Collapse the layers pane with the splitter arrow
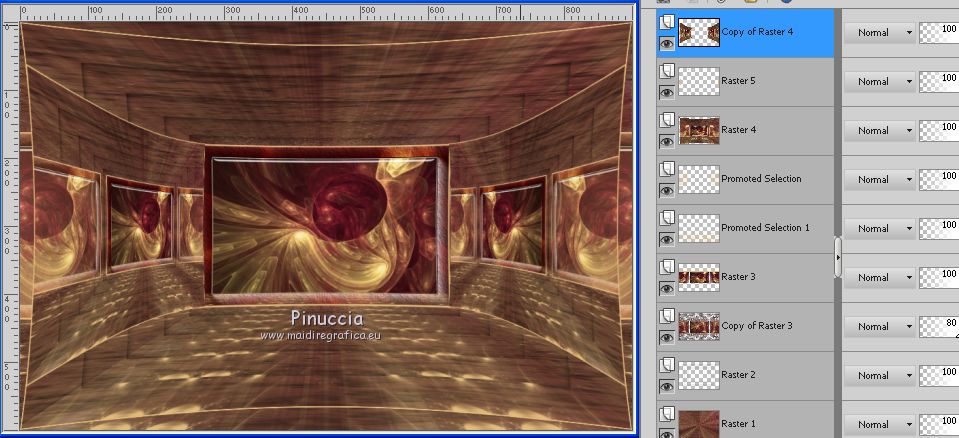The width and height of the screenshot is (959, 438). (x=838, y=258)
